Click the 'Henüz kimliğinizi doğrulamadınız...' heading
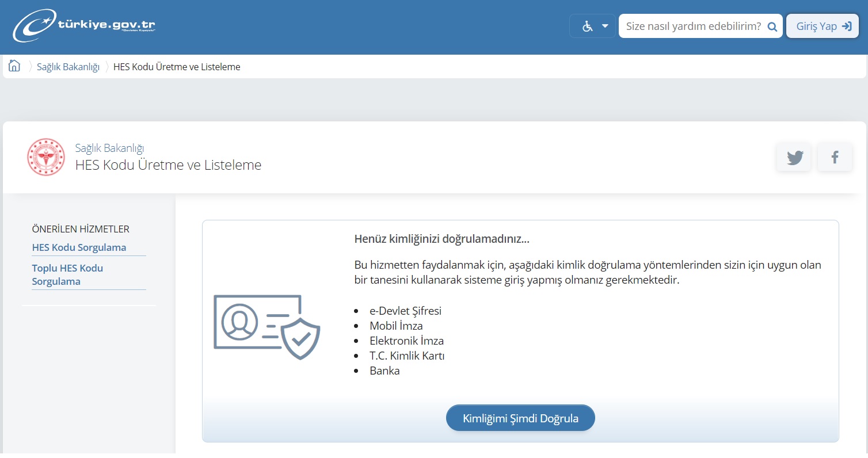The width and height of the screenshot is (868, 458). pyautogui.click(x=442, y=239)
